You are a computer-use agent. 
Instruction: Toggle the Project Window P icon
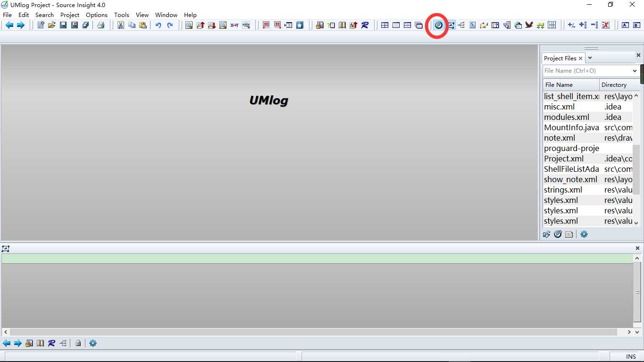[x=439, y=25]
